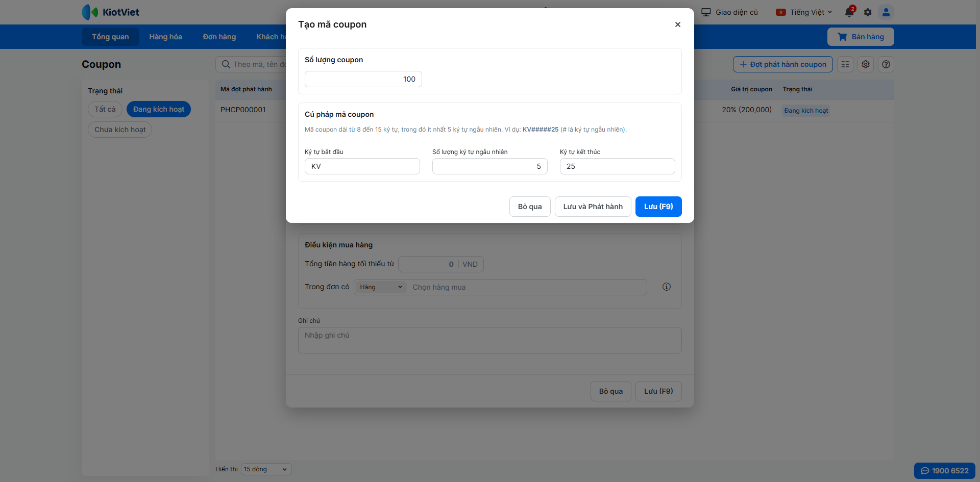The width and height of the screenshot is (980, 482).
Task: Click the Giá trị coupon column header
Action: [751, 89]
